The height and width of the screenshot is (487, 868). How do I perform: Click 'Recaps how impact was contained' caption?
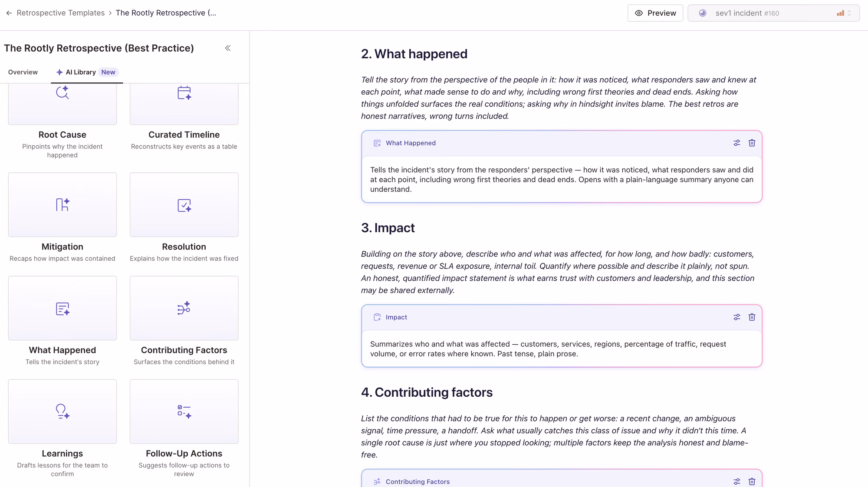pyautogui.click(x=62, y=259)
